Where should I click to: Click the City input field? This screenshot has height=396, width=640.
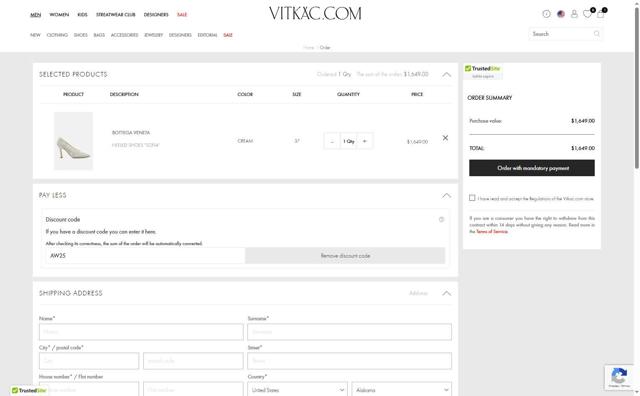[x=89, y=361]
